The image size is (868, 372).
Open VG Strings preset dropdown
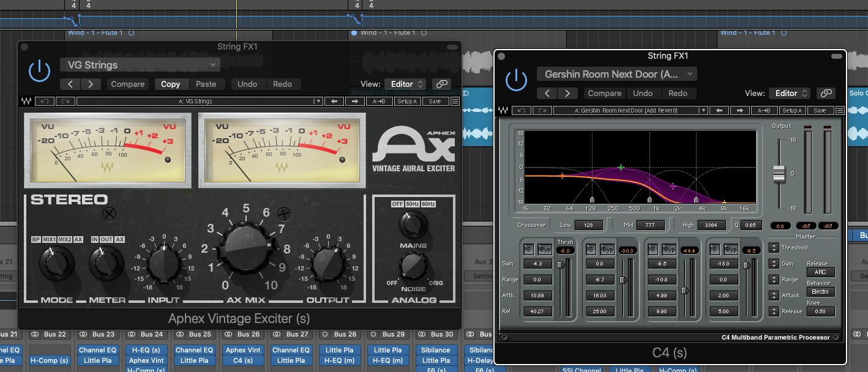(140, 65)
